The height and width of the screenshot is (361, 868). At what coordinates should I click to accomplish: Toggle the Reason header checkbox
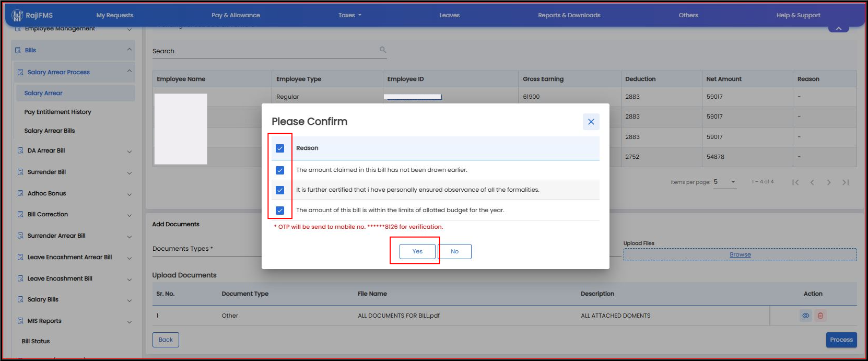[280, 148]
